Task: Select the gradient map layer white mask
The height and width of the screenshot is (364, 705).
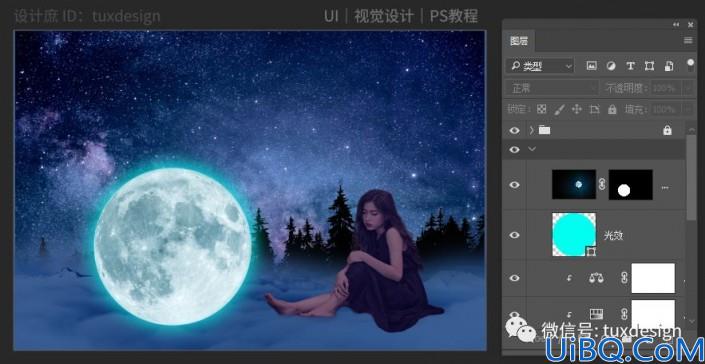Action: 653,314
